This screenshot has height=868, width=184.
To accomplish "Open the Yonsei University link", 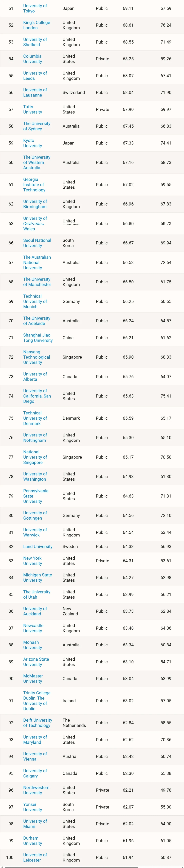I will [32, 807].
